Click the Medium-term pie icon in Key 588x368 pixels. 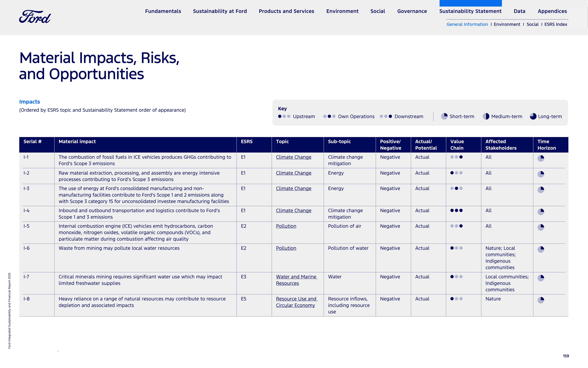(x=486, y=116)
